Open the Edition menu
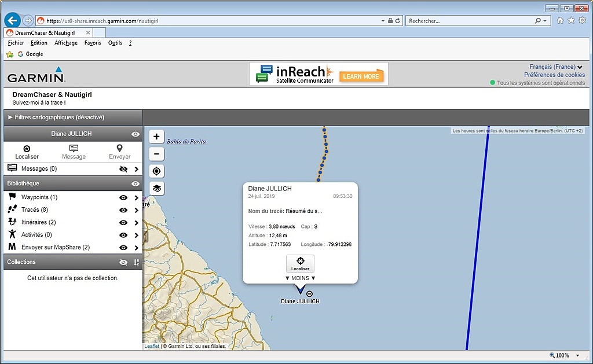This screenshot has width=593, height=364. (39, 43)
